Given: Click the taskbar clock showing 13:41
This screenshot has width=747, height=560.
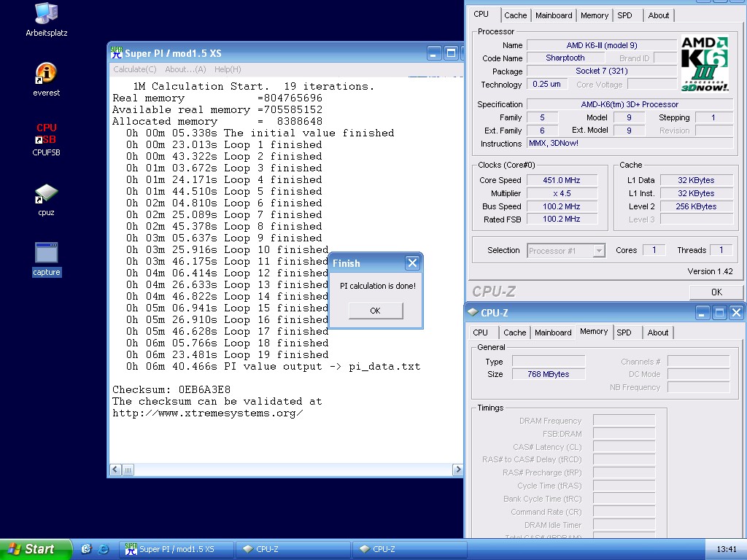Looking at the screenshot, I should click(726, 549).
